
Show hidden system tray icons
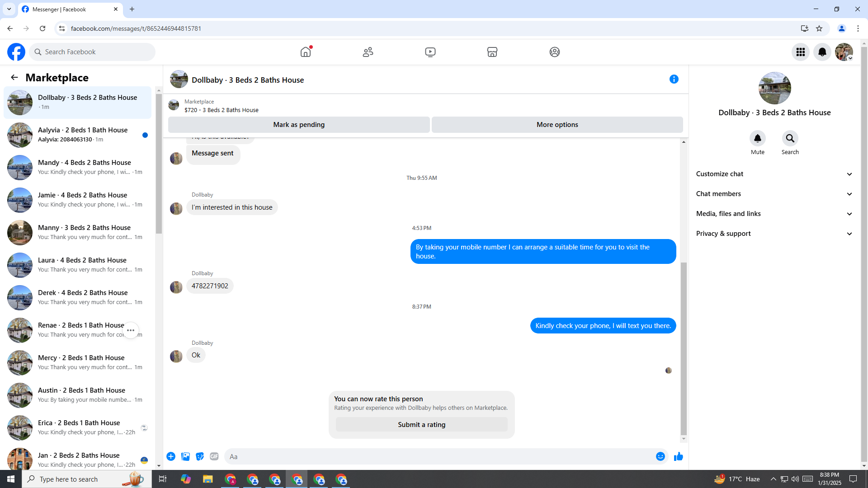[773, 479]
